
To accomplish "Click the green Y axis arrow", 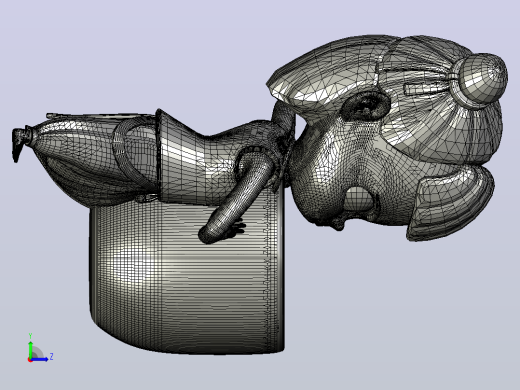I will pos(30,349).
